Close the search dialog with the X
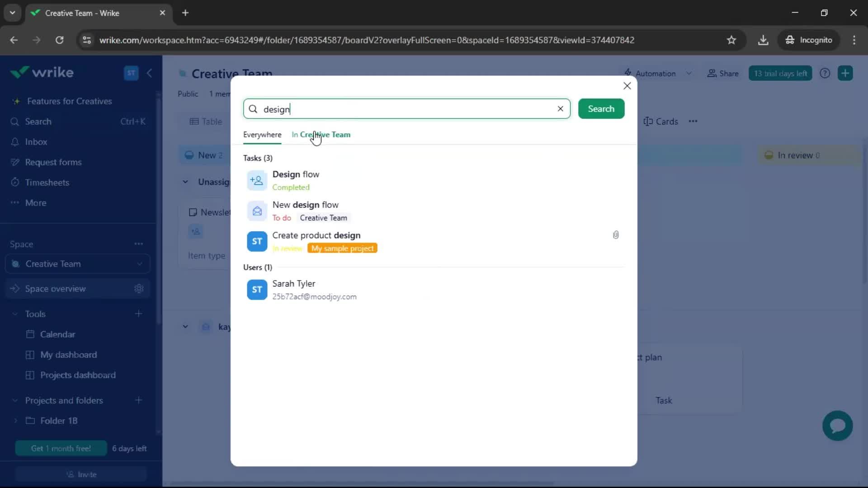Screen dimensions: 868x488 point(627,86)
